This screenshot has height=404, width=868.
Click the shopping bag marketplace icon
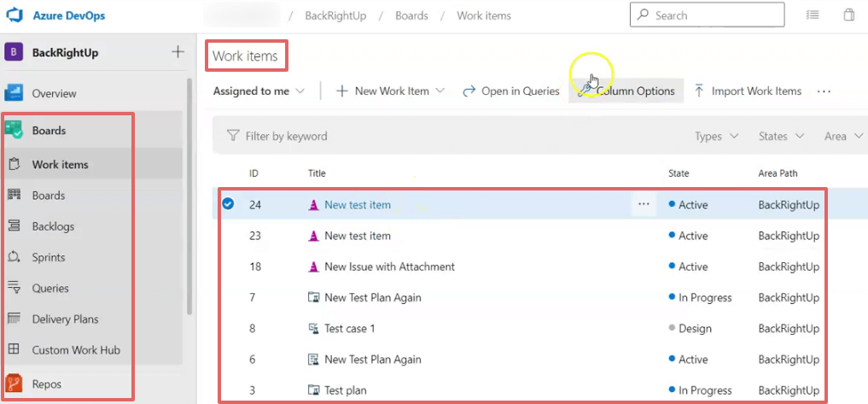(x=849, y=15)
